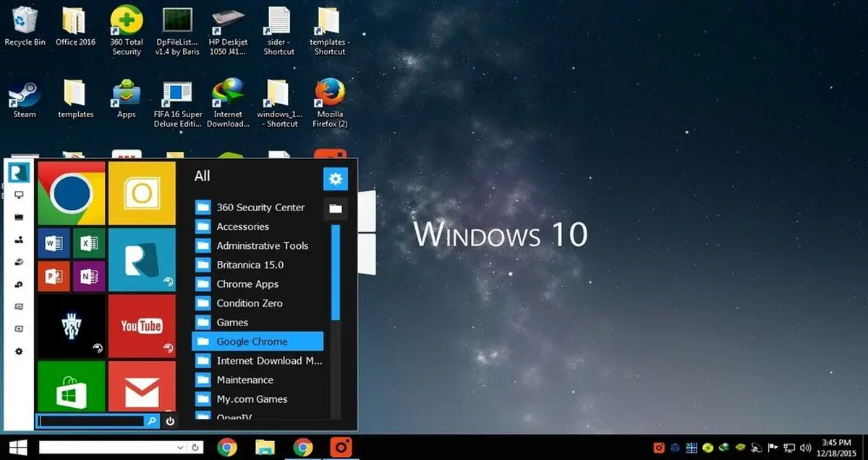Open Steam desktop shortcut
Viewport: 868px width, 460px height.
(x=25, y=99)
